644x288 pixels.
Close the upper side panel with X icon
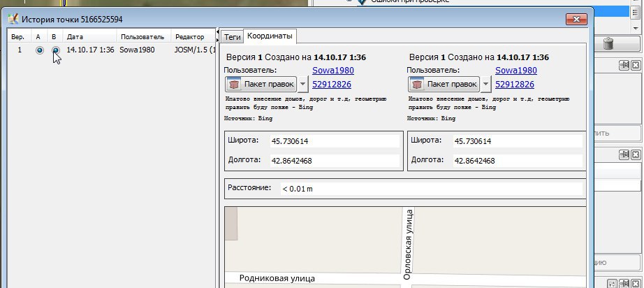pos(635,65)
